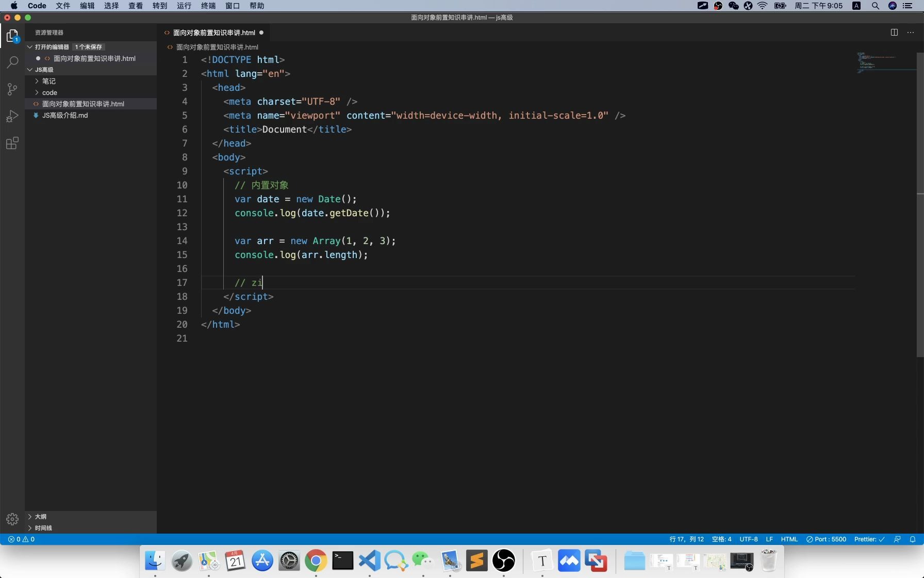Toggle Live Server on Port : 5500
This screenshot has width=924, height=578.
pos(826,539)
